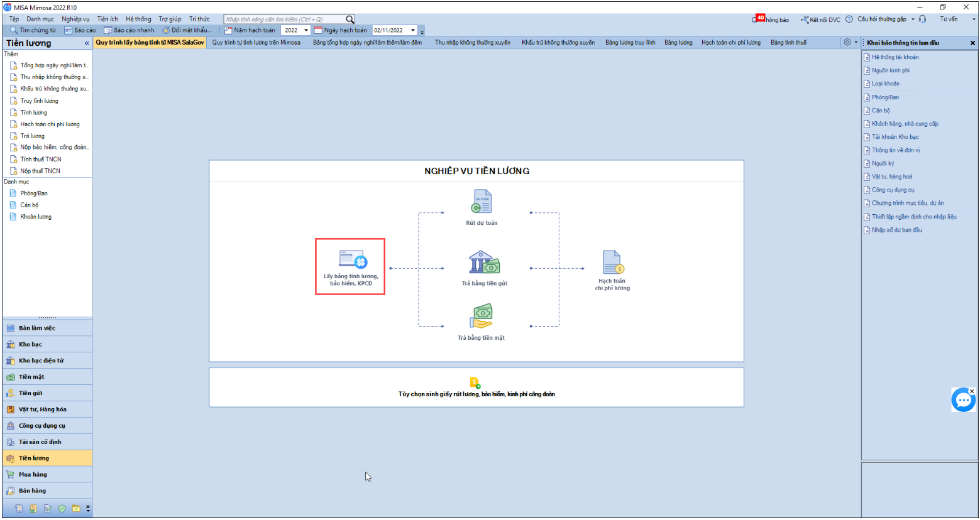980x520 pixels.
Task: Switch to the Bán hàng module
Action: (47, 491)
